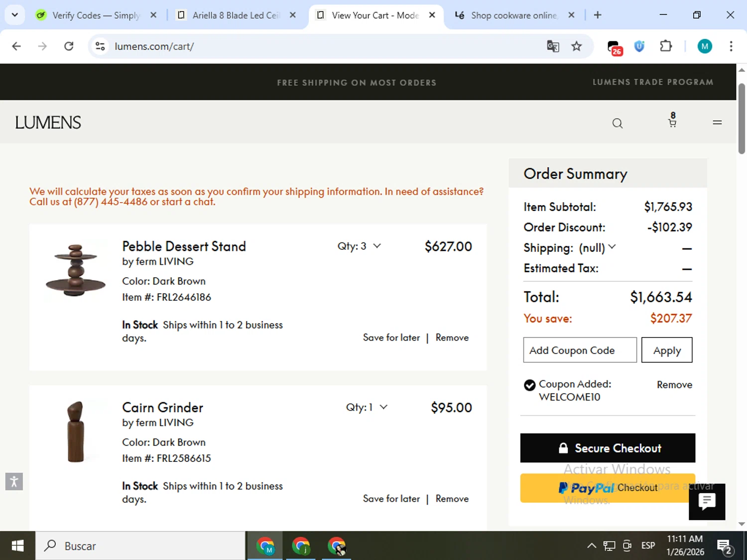The image size is (747, 560).
Task: Apply the coupon code
Action: (x=666, y=350)
